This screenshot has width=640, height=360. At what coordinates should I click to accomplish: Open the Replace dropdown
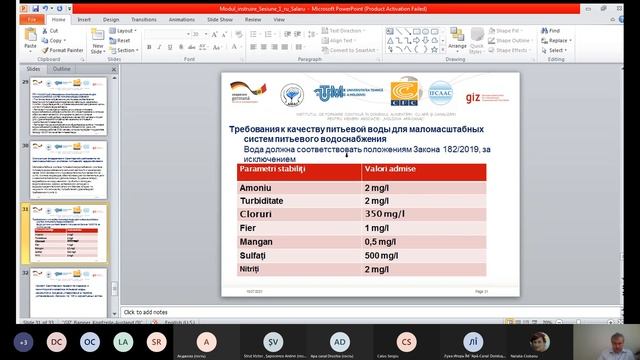point(556,40)
